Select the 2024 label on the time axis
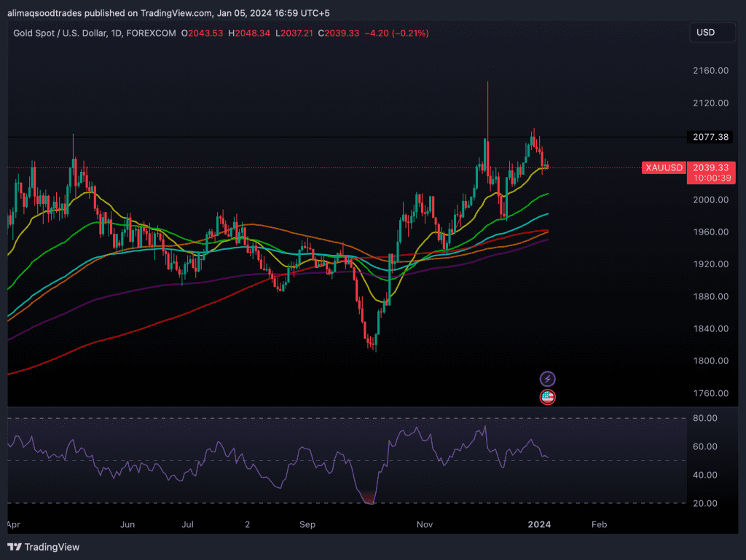 point(538,524)
